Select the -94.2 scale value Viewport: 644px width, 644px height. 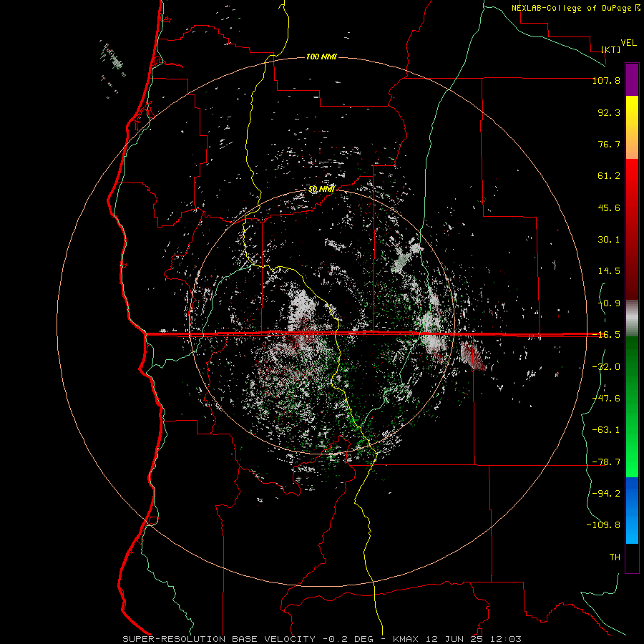point(606,493)
